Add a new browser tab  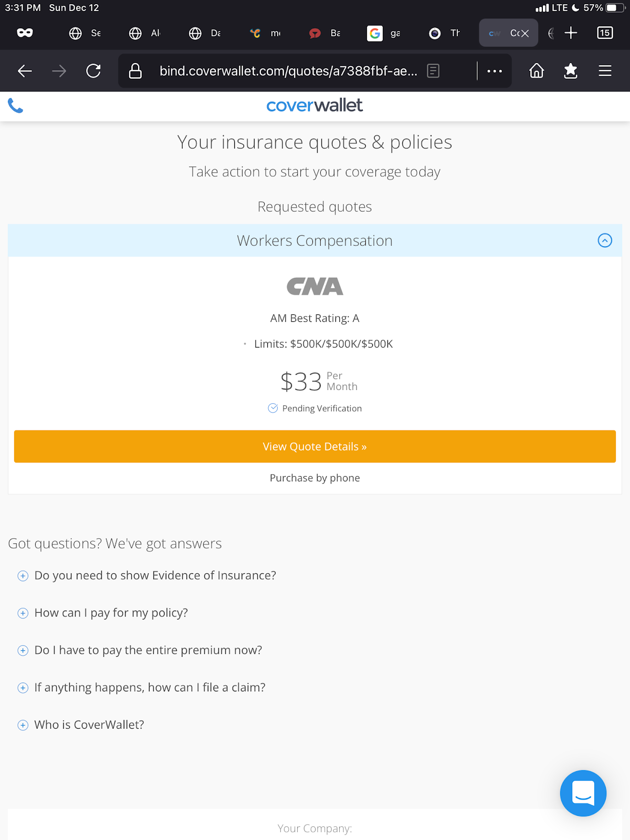coord(571,33)
